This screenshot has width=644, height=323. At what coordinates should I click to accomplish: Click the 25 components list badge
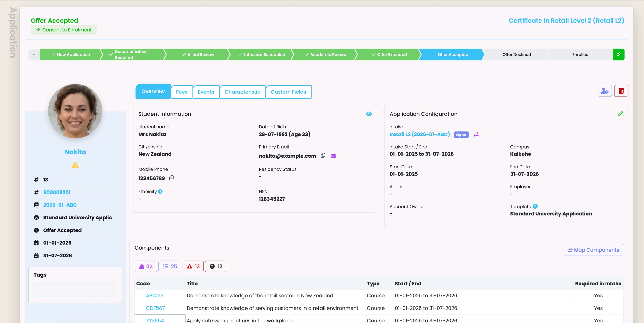170,266
